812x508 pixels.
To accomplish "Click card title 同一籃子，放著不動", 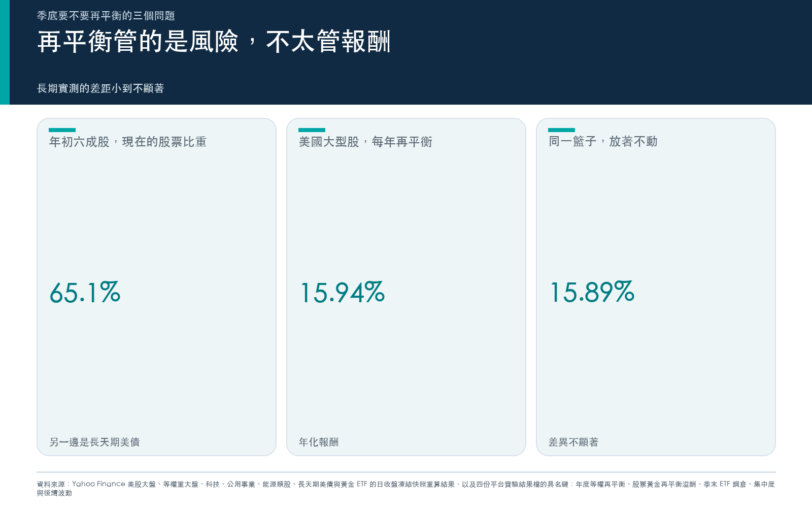I will click(603, 141).
